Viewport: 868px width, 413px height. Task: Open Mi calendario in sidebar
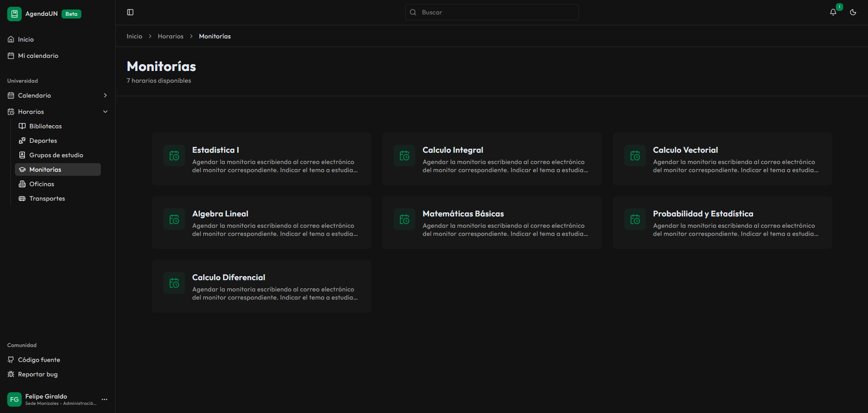57,56
